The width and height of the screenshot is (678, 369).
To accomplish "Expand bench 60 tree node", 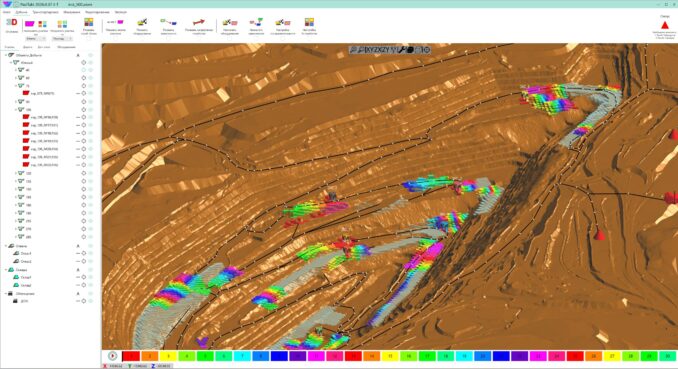I will [x=16, y=78].
